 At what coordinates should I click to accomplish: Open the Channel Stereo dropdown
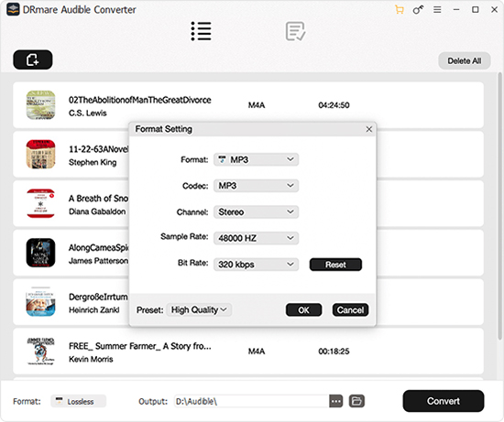click(x=257, y=212)
